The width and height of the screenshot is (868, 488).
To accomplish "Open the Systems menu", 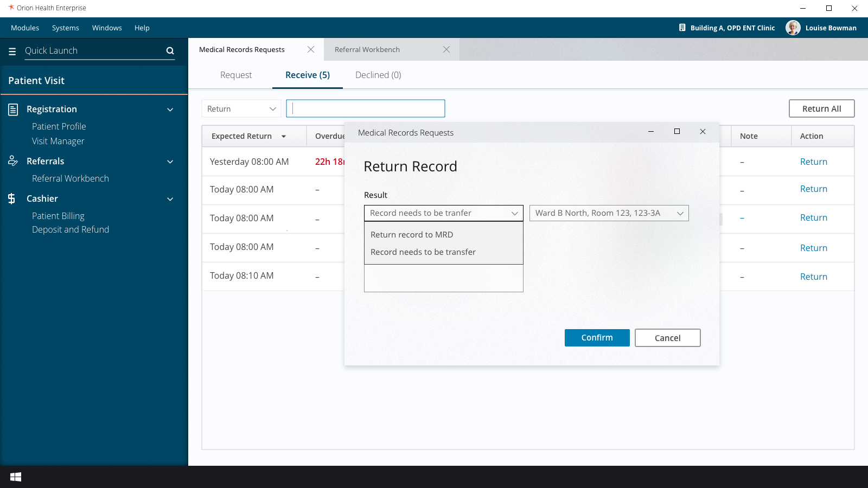I will pyautogui.click(x=66, y=28).
